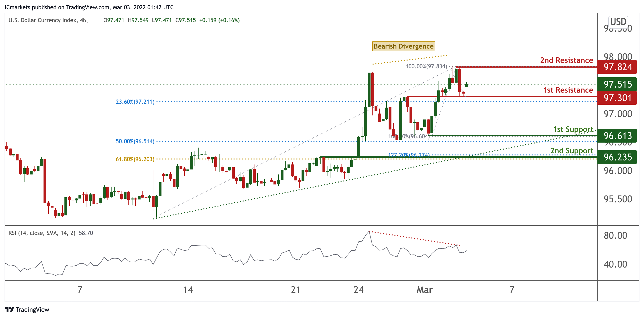Viewport: 644px width, 318px height.
Task: Select the 97.824 resistance price tag
Action: tap(617, 67)
